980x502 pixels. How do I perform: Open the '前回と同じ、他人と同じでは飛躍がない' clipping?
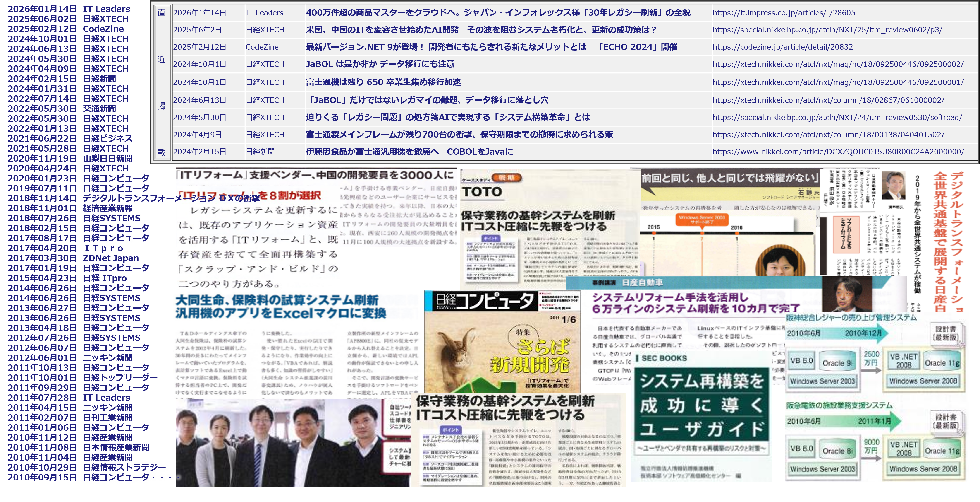pyautogui.click(x=730, y=222)
